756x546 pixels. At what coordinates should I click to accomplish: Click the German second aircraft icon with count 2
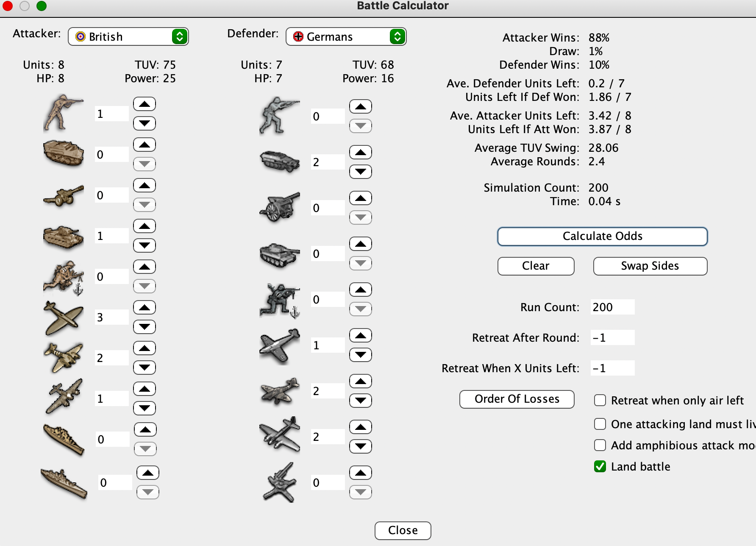click(x=280, y=391)
